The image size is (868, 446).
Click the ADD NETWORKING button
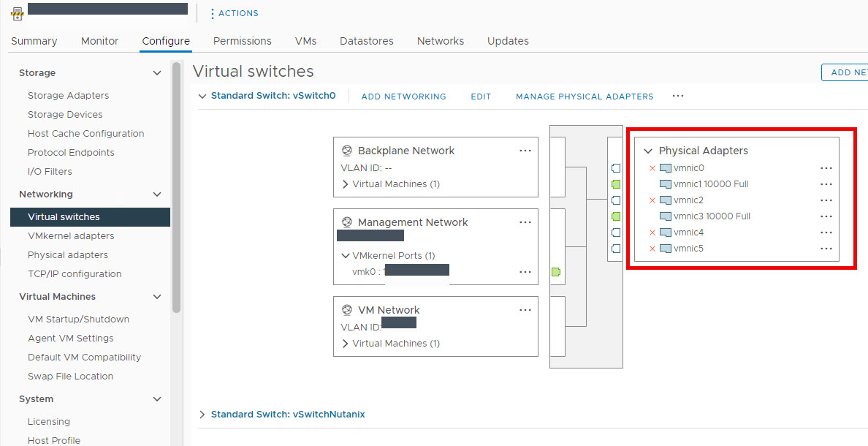click(x=403, y=96)
